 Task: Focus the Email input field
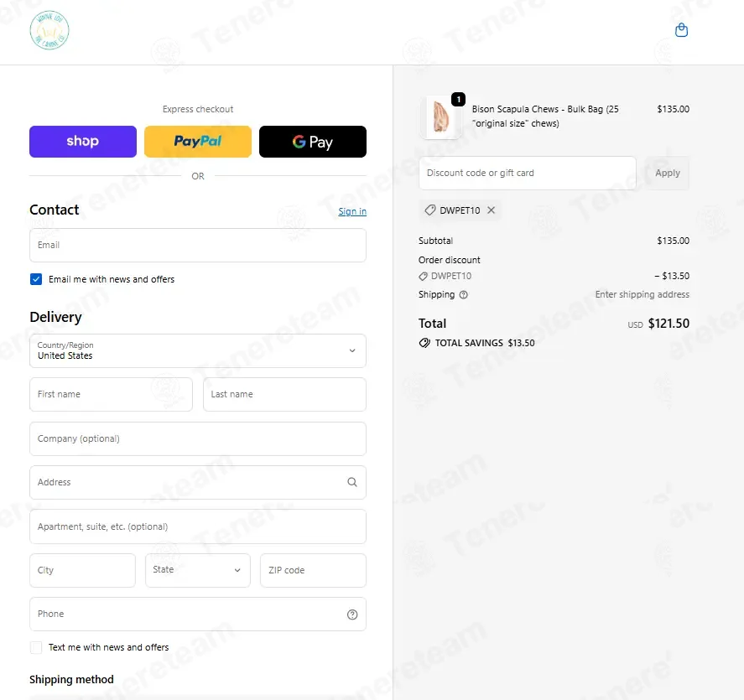[x=198, y=245]
